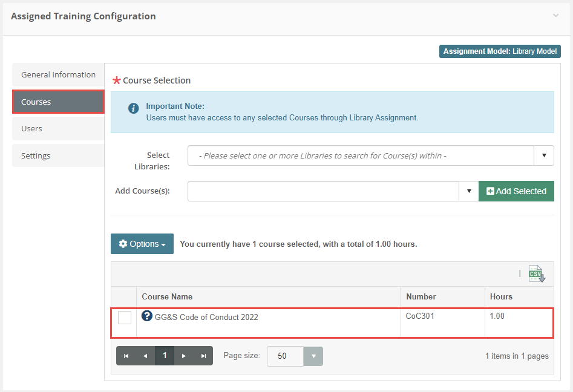
Task: Open the Options menu button
Action: point(142,244)
